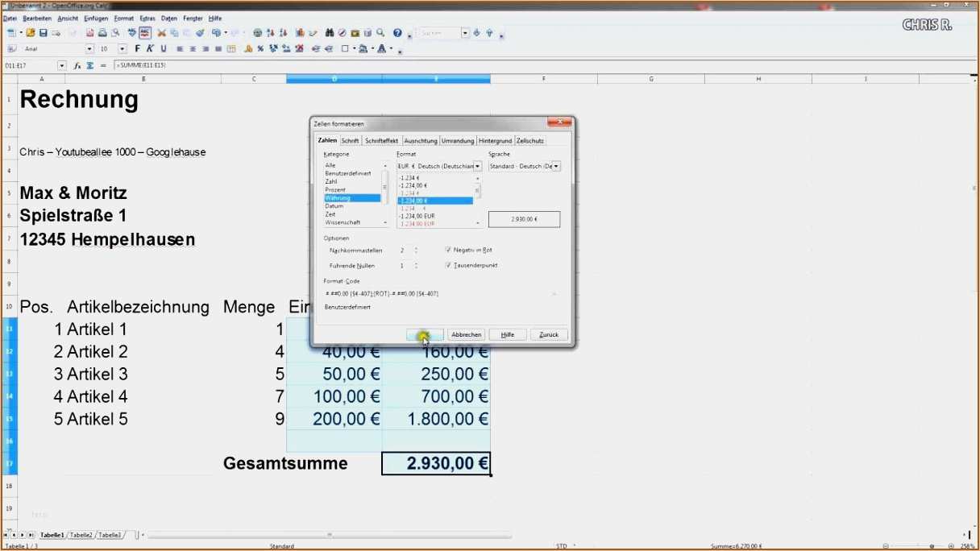Toggle Bold formatting in the toolbar
Image resolution: width=980 pixels, height=551 pixels.
tap(138, 49)
